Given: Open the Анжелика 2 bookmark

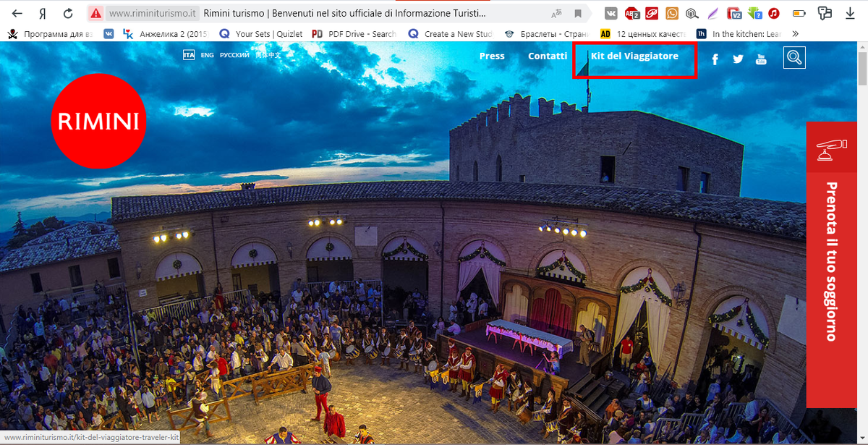Looking at the screenshot, I should (x=166, y=33).
